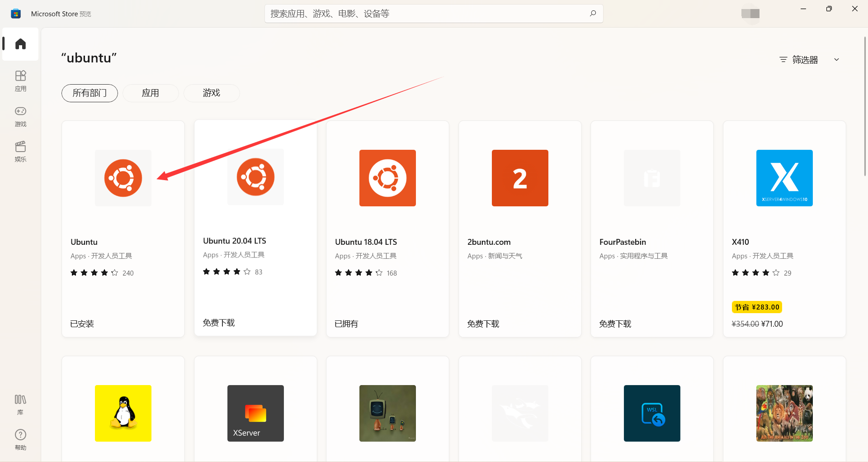The width and height of the screenshot is (868, 462).
Task: Click 免费下载 on Ubuntu 20.04 LTS card
Action: pyautogui.click(x=219, y=323)
